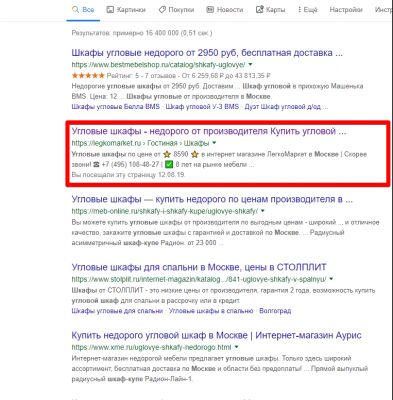Screen dimensions: 393x400
Task: Expand dropdown arrow next to legkomarket.ru URL
Action: click(214, 143)
